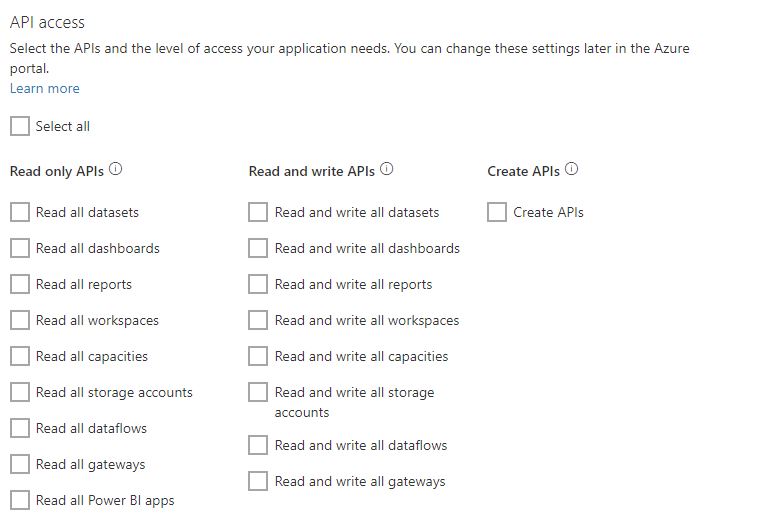Tick Read all dataflows checkbox
The image size is (763, 524).
[20, 428]
